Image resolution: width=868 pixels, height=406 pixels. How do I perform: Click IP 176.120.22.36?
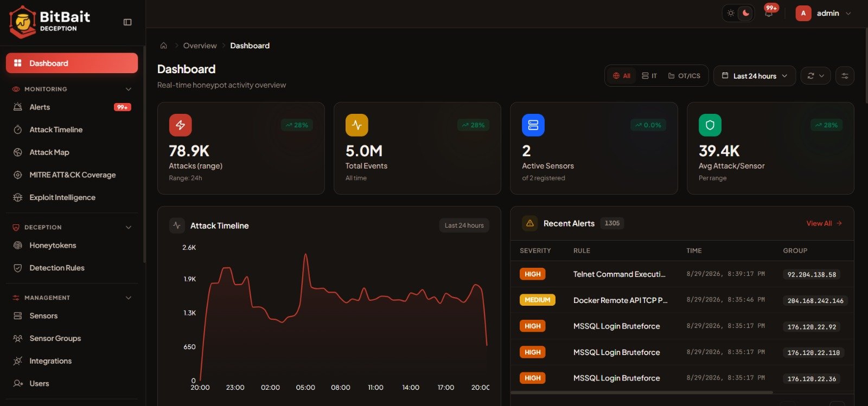(812, 379)
